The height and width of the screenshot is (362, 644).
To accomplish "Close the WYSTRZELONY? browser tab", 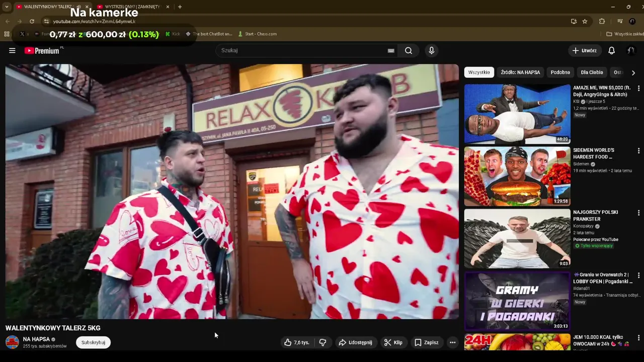I will point(168,7).
